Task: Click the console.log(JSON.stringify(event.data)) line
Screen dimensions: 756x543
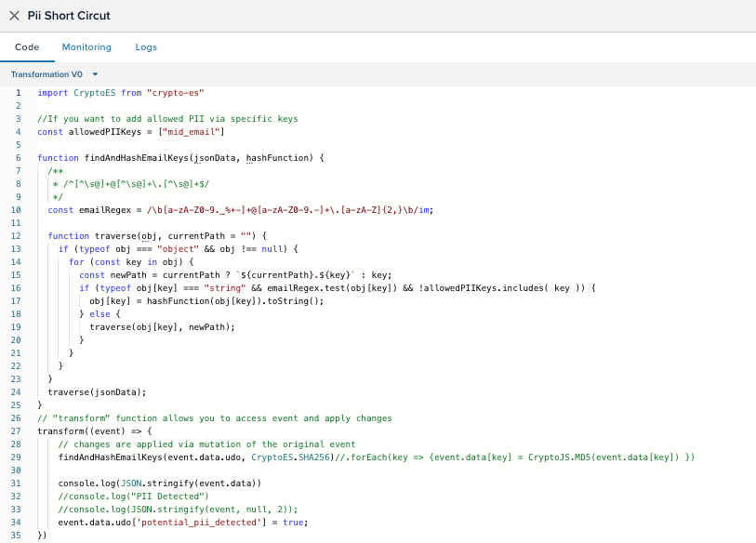Action: [160, 483]
